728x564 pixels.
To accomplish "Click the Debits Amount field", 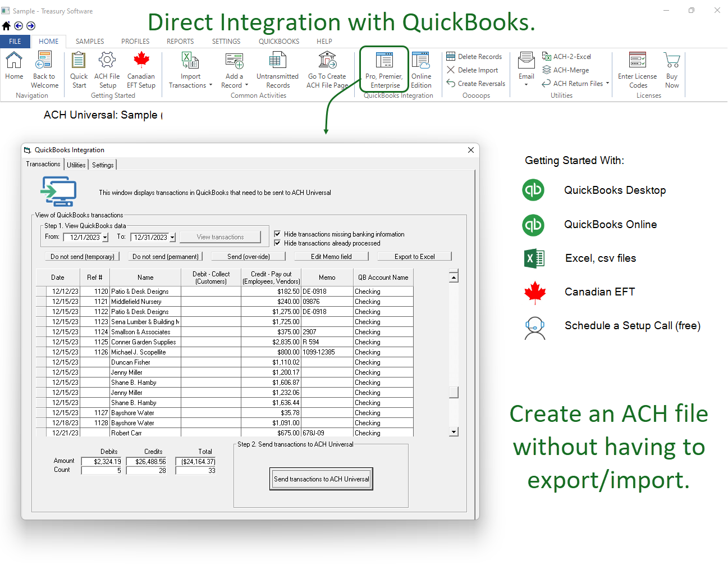I will [x=102, y=462].
